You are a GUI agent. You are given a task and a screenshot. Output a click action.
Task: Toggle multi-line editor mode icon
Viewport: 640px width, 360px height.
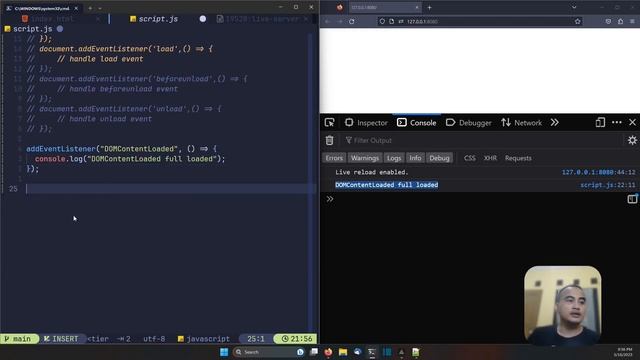pyautogui.click(x=632, y=199)
